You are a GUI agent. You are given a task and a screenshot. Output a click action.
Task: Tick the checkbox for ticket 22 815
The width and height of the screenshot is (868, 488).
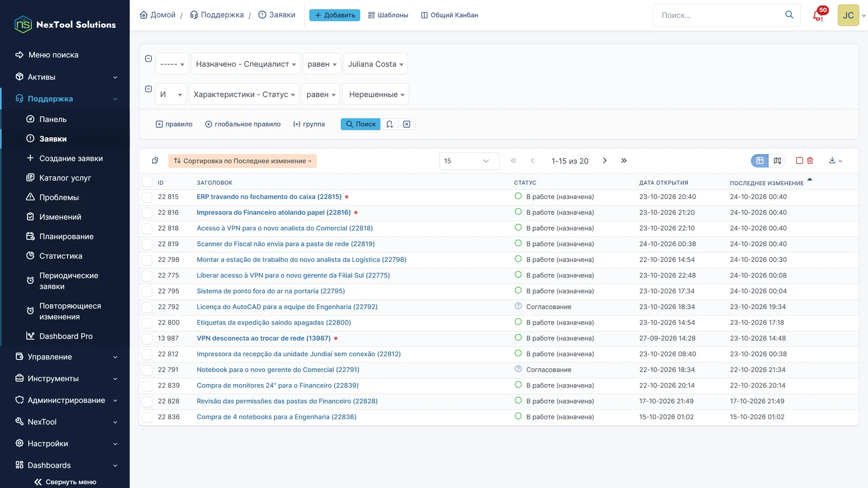(x=147, y=197)
